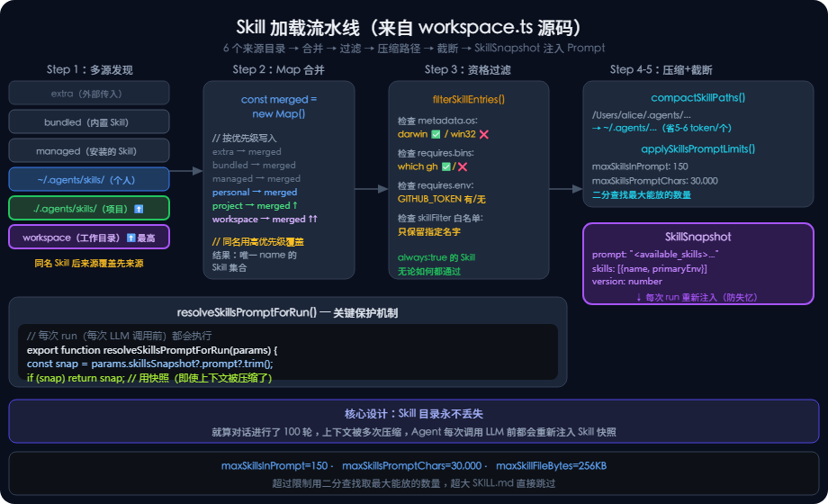The width and height of the screenshot is (828, 504).
Task: Select the bundled（内置 Skill）source box
Action: (x=89, y=121)
